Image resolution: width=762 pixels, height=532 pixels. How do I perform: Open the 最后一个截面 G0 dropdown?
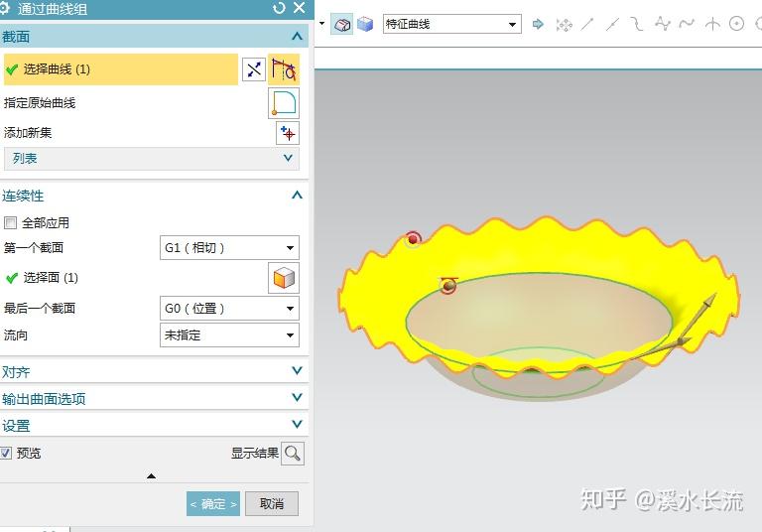click(229, 309)
